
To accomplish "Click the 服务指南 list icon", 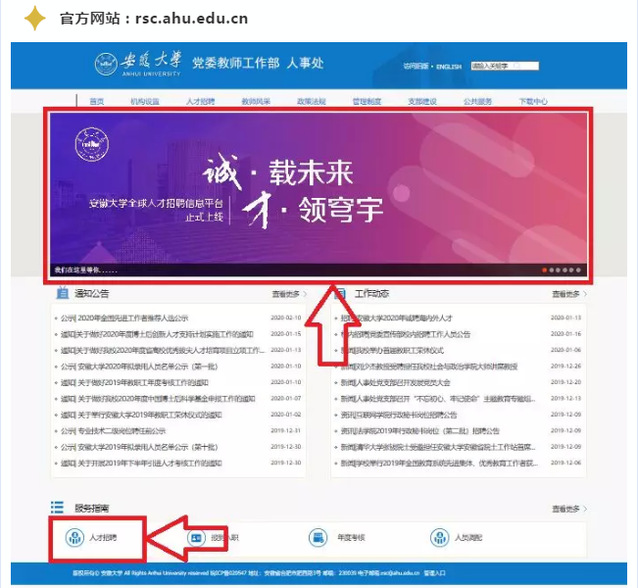I will click(57, 507).
